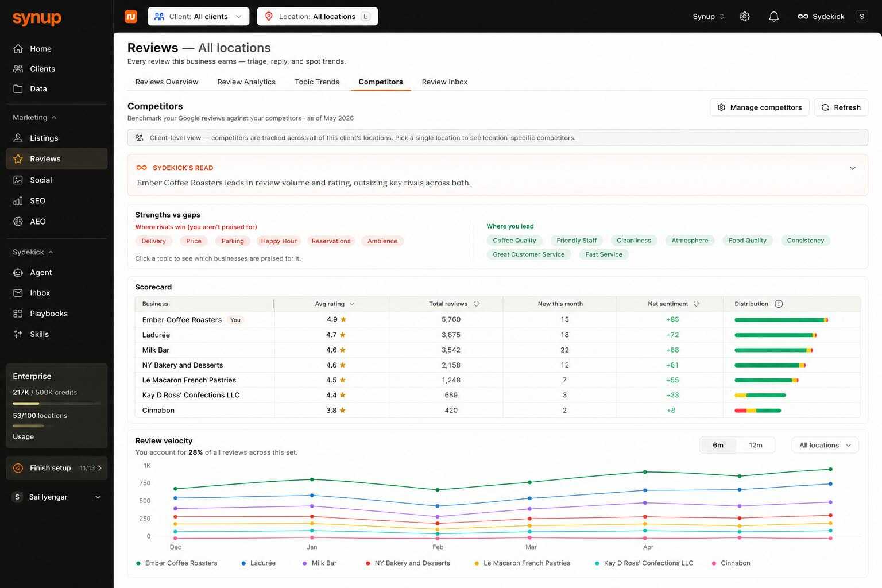Click the Manage competitors button
Image resolution: width=882 pixels, height=588 pixels.
point(760,107)
